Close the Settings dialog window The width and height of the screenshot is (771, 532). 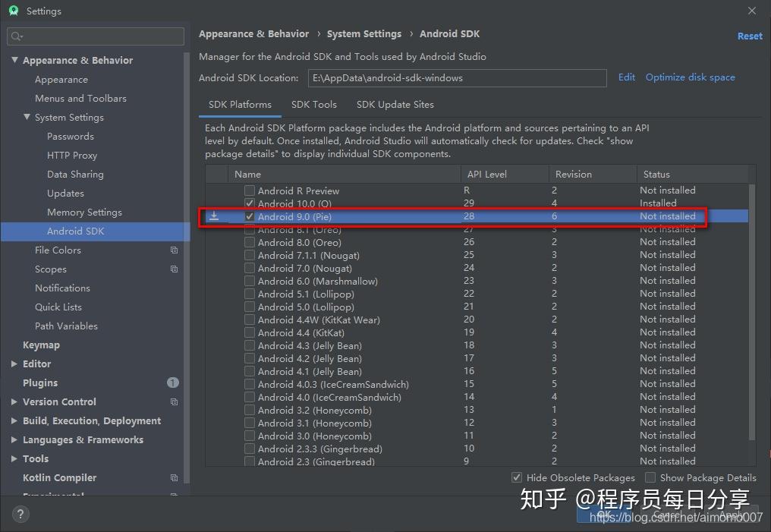(752, 11)
